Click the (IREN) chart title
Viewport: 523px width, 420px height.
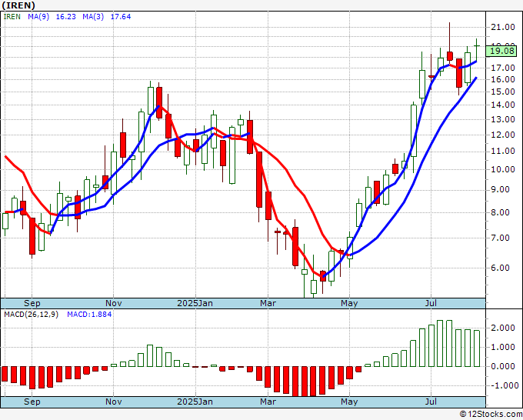pos(18,5)
